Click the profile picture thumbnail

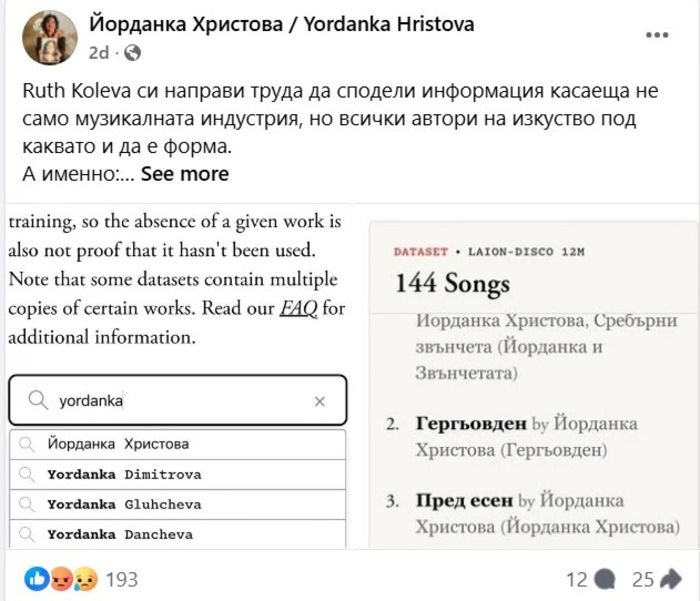pos(50,38)
